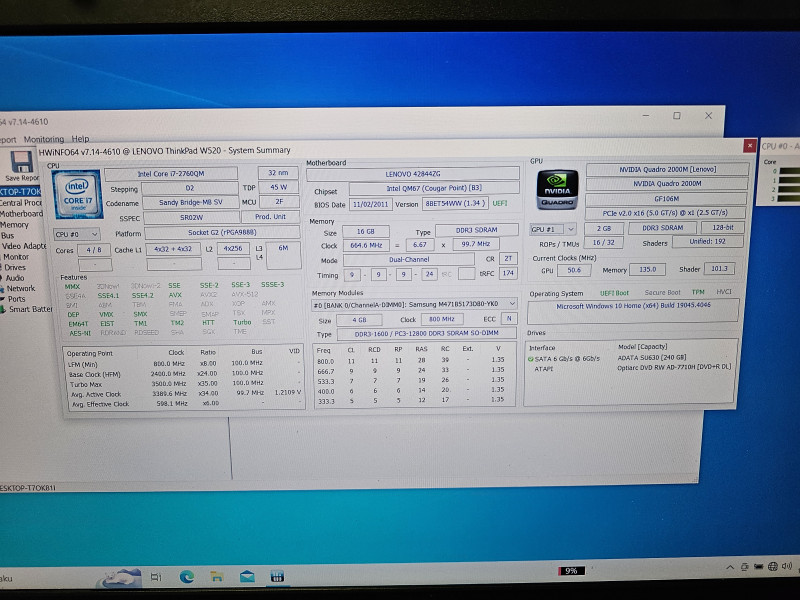
Task: Click the 45 W TDP value
Action: (x=279, y=187)
